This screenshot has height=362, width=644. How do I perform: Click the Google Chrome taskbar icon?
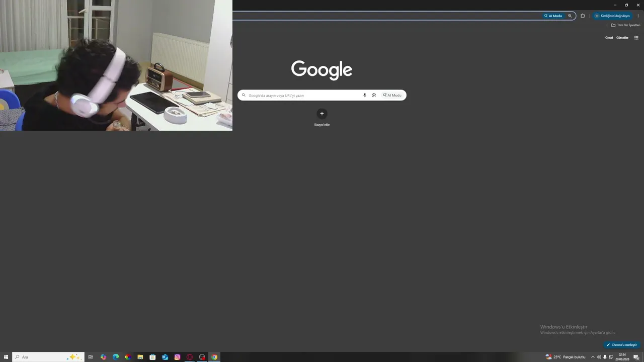pos(214,357)
